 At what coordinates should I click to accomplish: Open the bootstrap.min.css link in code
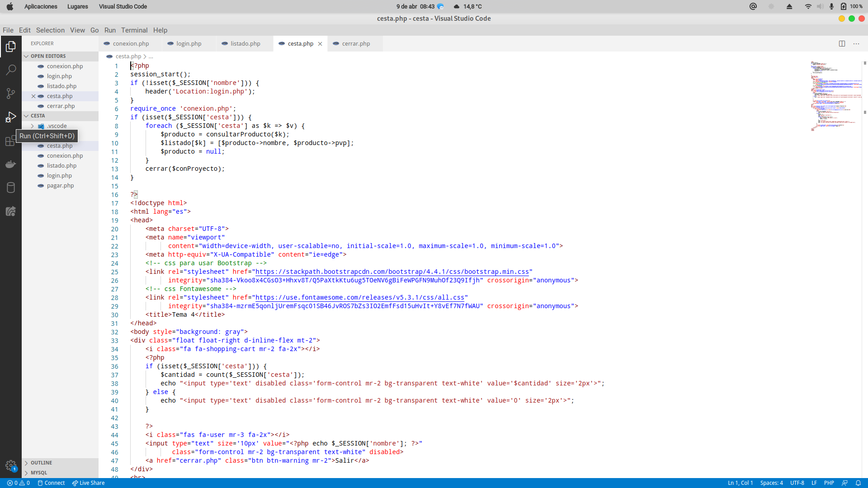point(392,272)
